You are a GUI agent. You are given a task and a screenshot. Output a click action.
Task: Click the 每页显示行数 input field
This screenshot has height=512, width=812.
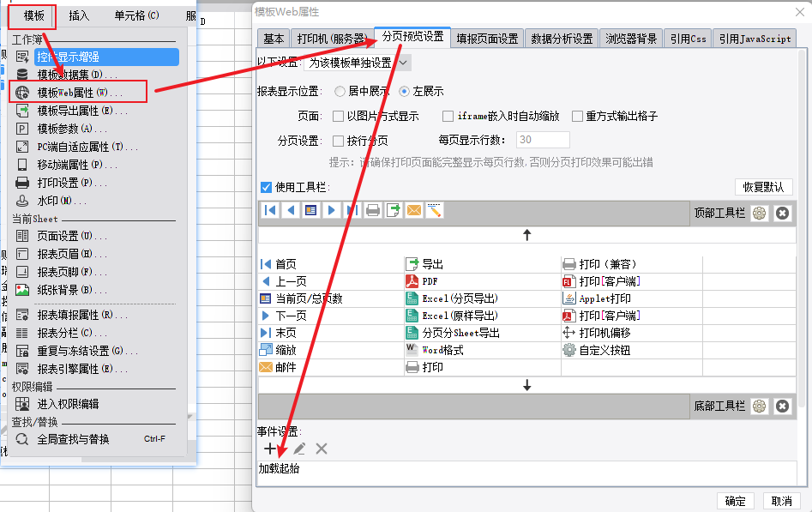543,140
